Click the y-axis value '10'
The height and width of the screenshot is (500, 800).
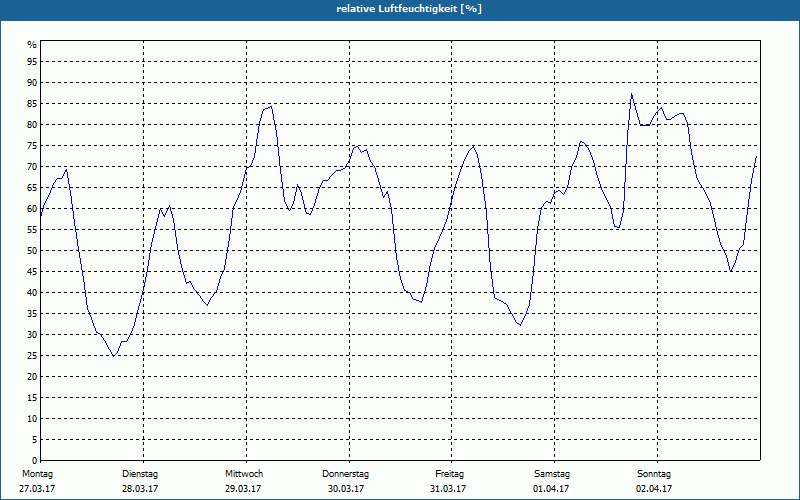click(32, 419)
